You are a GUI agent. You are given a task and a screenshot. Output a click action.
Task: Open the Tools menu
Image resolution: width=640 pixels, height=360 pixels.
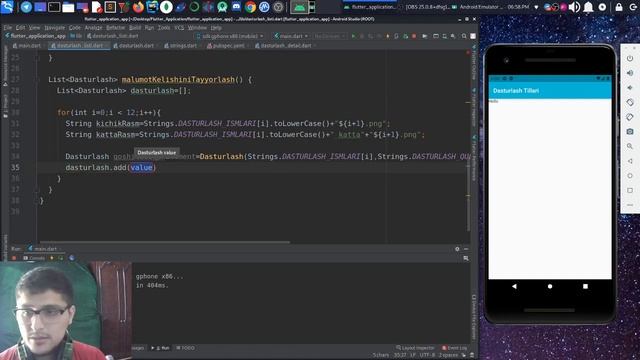pos(164,28)
